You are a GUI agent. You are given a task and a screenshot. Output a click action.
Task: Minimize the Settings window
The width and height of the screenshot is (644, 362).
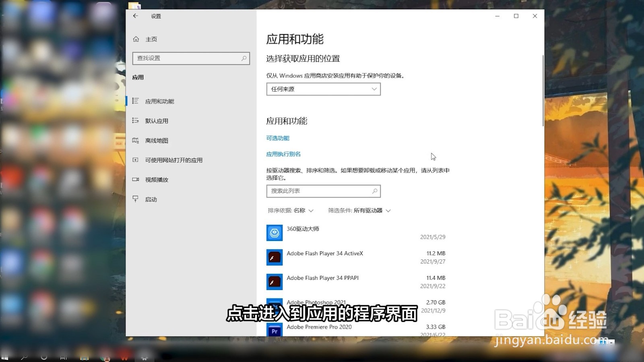tap(497, 16)
